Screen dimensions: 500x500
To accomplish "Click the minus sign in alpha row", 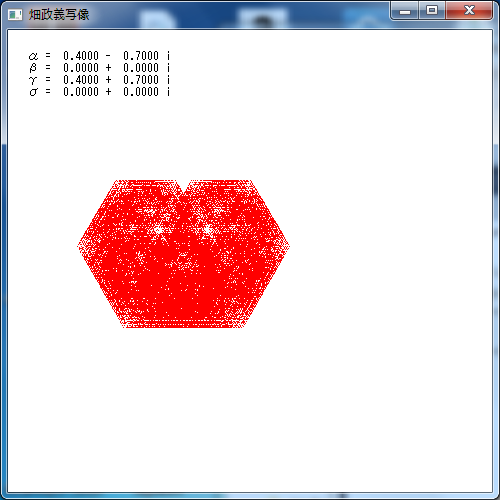I will pos(108,56).
